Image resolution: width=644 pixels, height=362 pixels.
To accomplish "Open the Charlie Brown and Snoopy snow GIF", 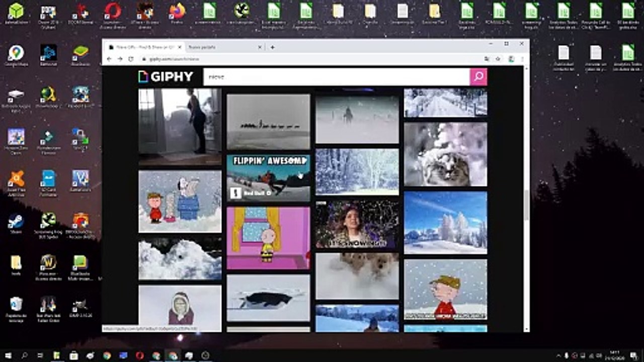I will click(180, 201).
